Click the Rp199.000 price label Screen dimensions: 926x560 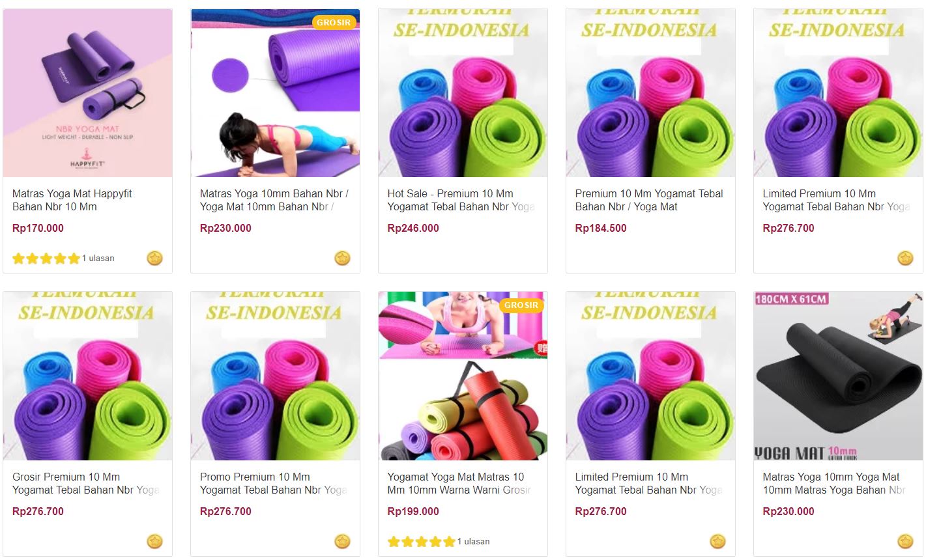point(413,511)
